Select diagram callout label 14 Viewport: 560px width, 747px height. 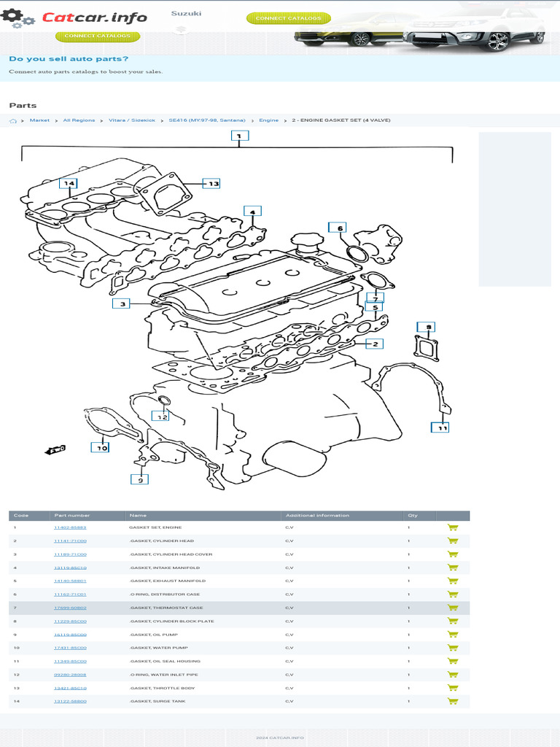click(x=69, y=183)
